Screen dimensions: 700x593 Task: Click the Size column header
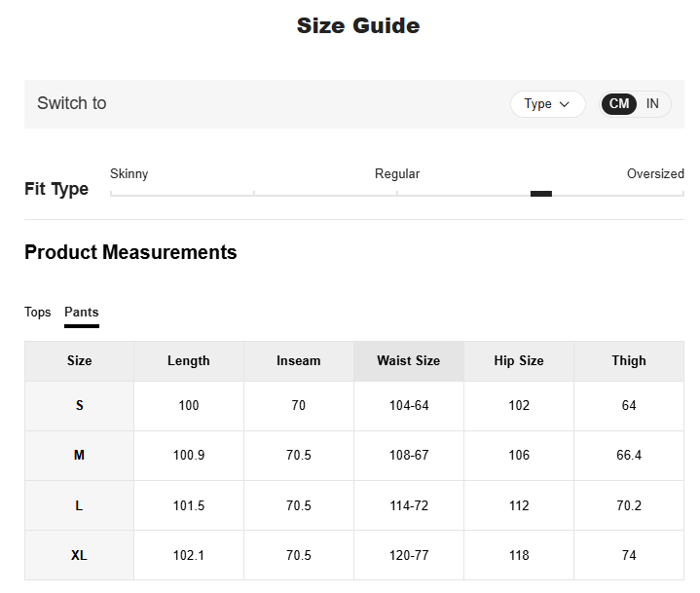click(80, 361)
